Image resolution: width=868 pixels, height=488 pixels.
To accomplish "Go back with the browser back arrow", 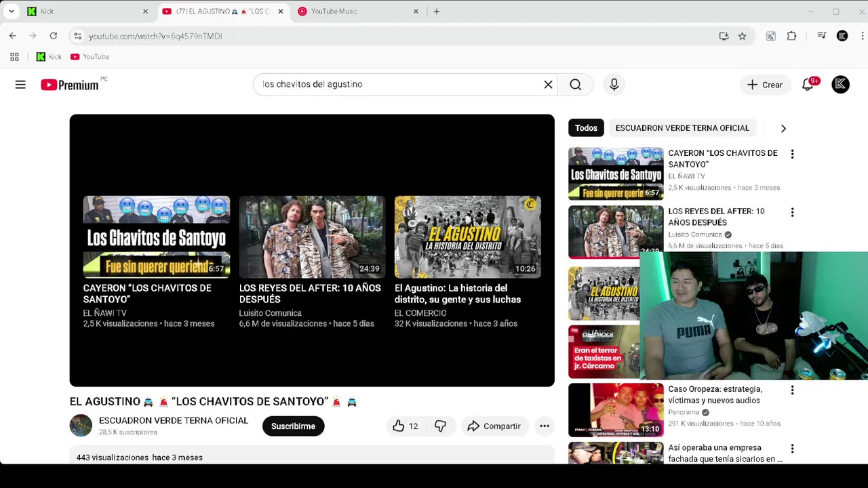I will (13, 36).
